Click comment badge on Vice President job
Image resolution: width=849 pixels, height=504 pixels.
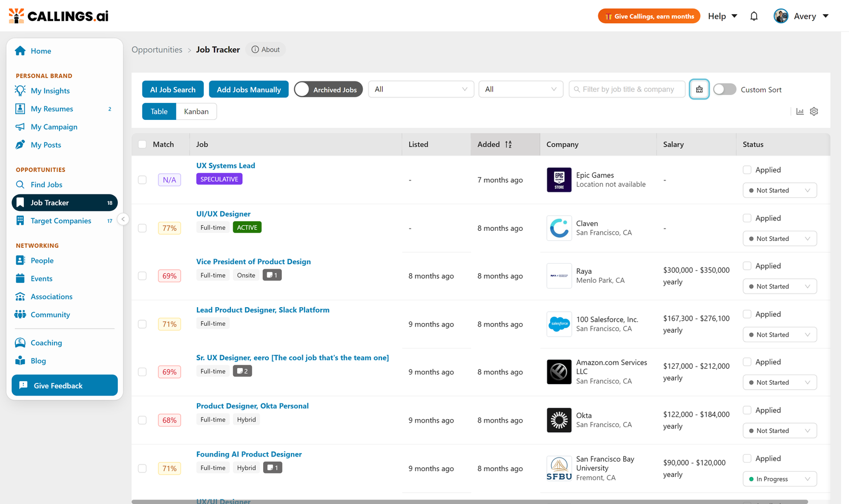click(272, 275)
